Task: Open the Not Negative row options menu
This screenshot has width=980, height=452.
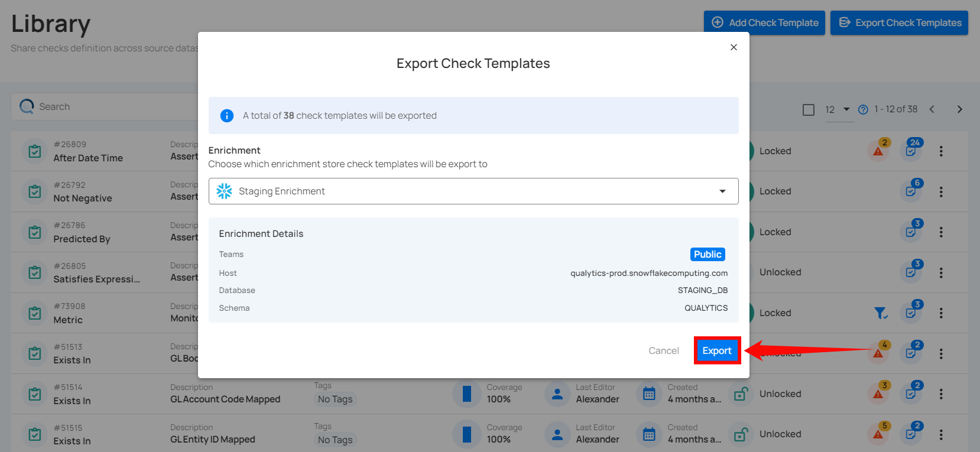Action: coord(941,191)
